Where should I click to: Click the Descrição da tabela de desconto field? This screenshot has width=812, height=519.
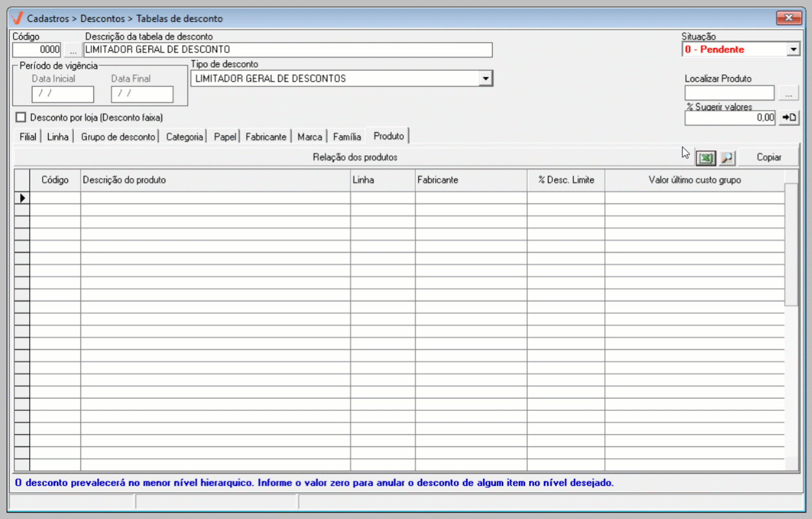[288, 50]
